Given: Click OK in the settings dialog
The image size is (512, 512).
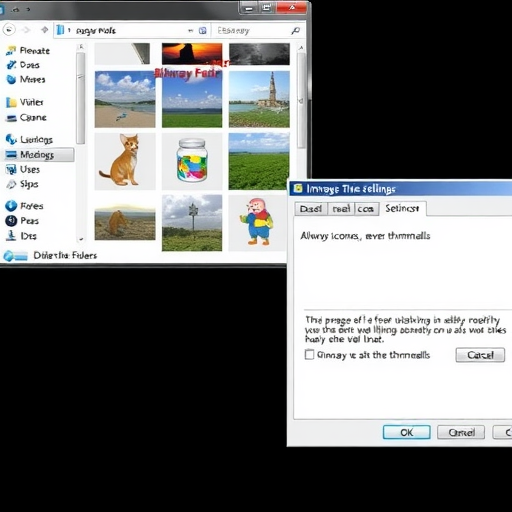Looking at the screenshot, I should point(407,432).
